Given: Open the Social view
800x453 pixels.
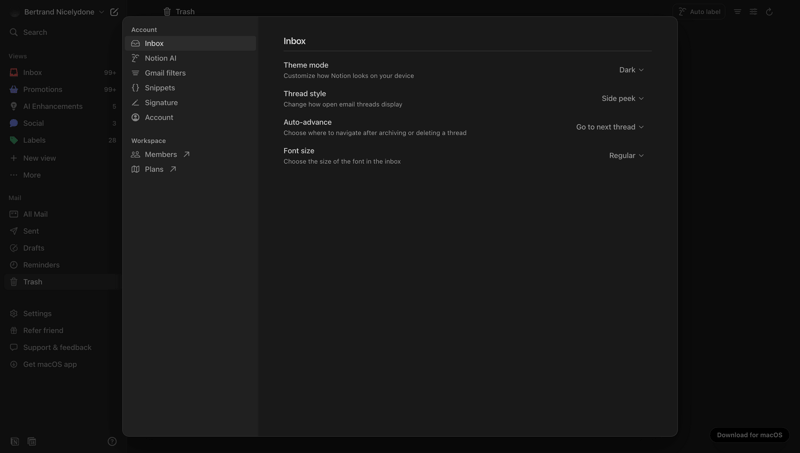Looking at the screenshot, I should pyautogui.click(x=61, y=123).
